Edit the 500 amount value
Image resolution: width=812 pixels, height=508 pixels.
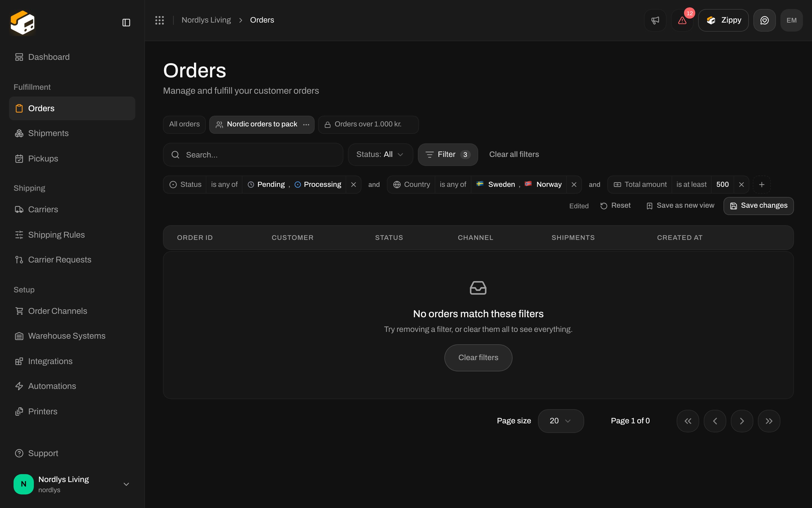(x=722, y=185)
